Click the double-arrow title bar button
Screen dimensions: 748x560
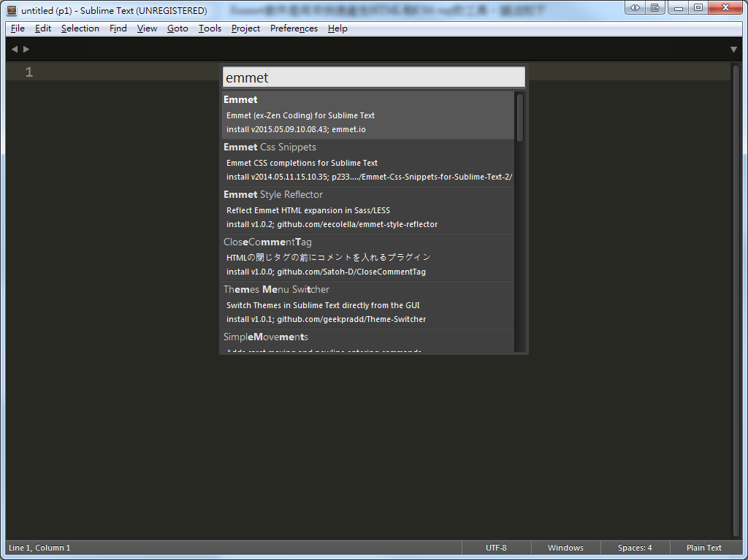(635, 7)
